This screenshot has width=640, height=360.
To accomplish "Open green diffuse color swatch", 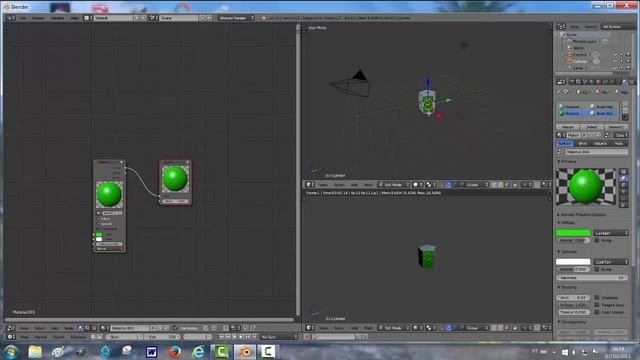I will [x=573, y=233].
